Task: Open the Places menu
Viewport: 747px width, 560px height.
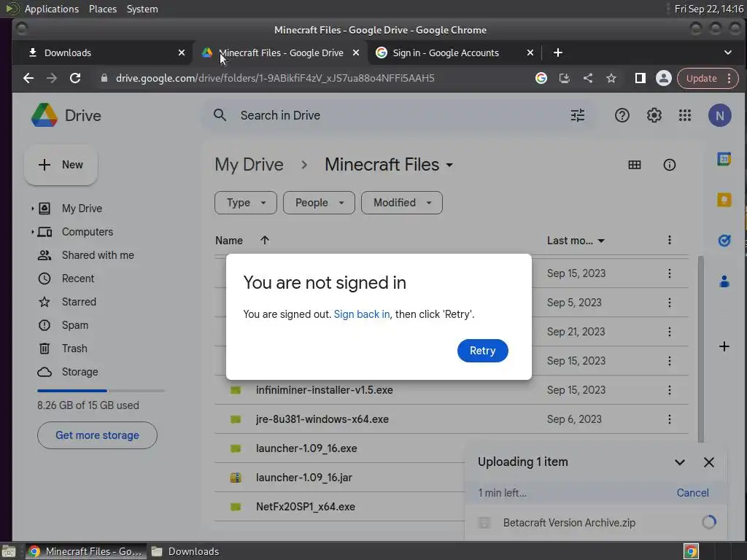Action: [102, 9]
